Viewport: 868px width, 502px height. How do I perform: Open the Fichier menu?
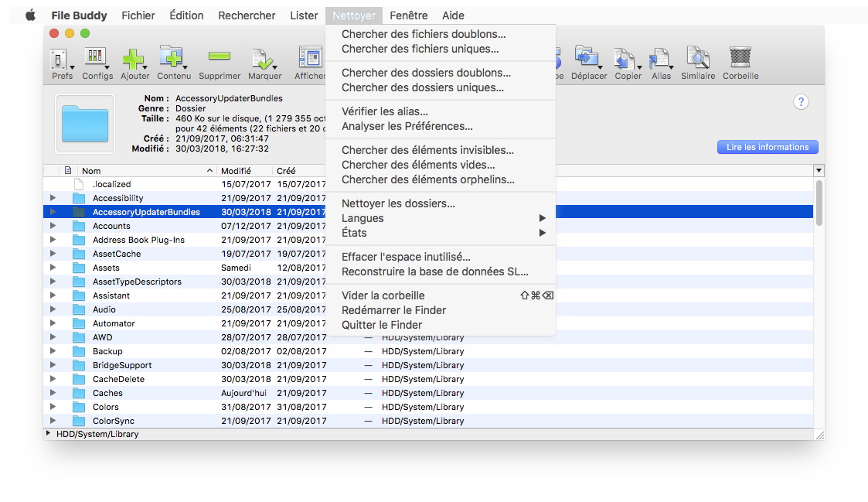click(138, 15)
